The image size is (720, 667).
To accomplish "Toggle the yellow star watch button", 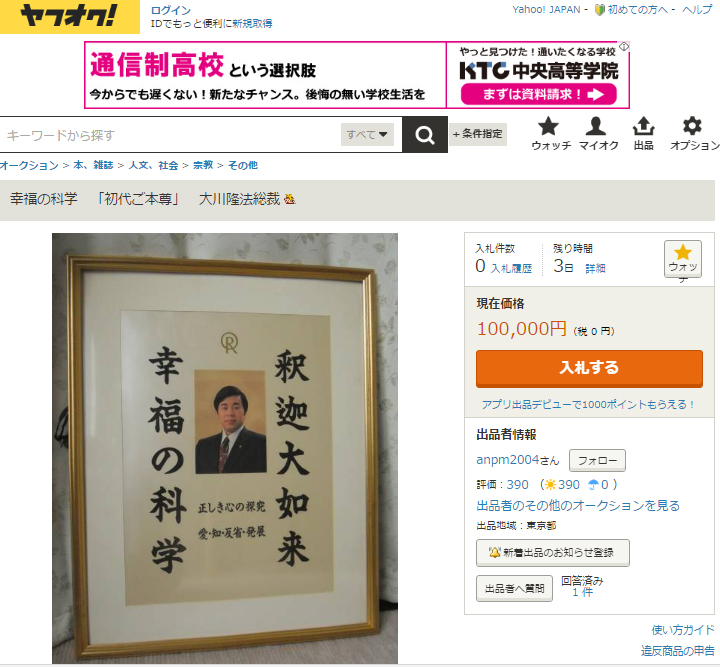I will 683,259.
